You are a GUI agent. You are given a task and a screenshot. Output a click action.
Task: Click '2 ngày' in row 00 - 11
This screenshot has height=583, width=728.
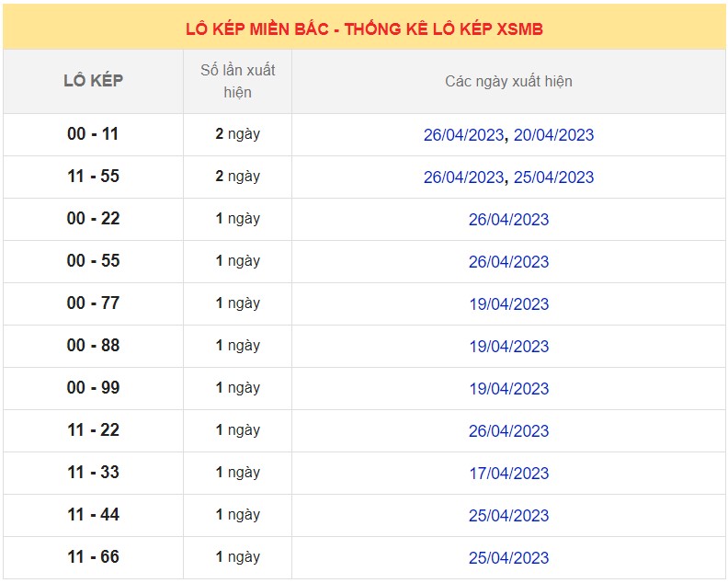click(x=238, y=134)
